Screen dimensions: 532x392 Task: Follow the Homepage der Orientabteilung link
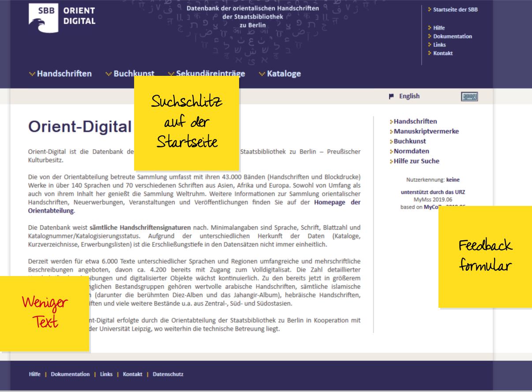pyautogui.click(x=194, y=206)
